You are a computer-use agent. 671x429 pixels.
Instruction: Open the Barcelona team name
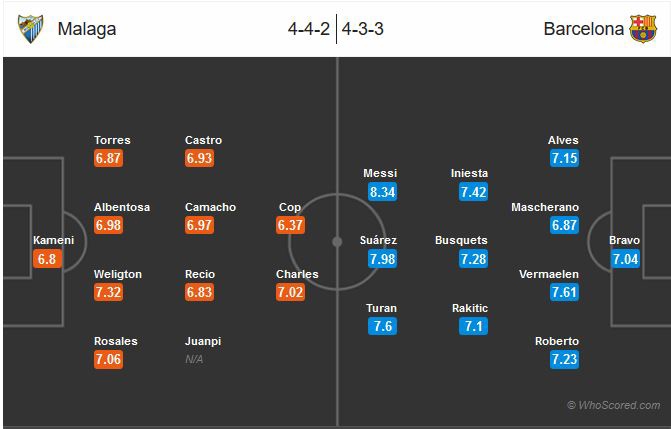pyautogui.click(x=582, y=28)
